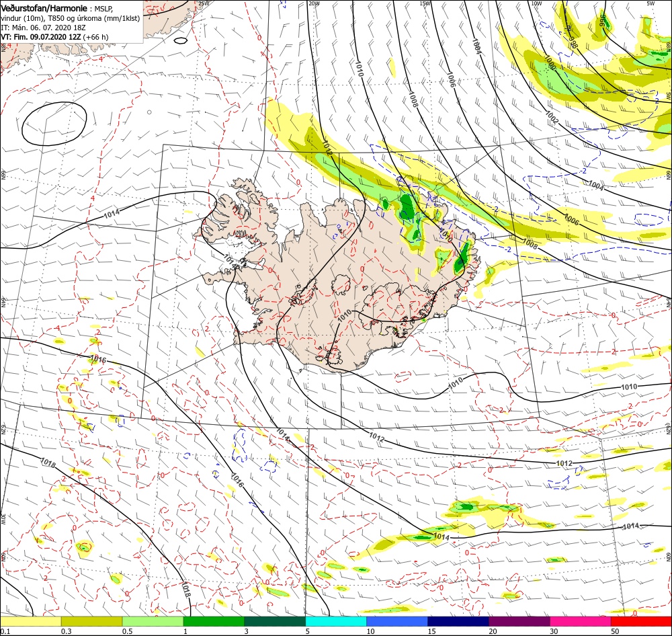Click the '25W' longitude label
Screen dimensions: 672x636
point(204,3)
